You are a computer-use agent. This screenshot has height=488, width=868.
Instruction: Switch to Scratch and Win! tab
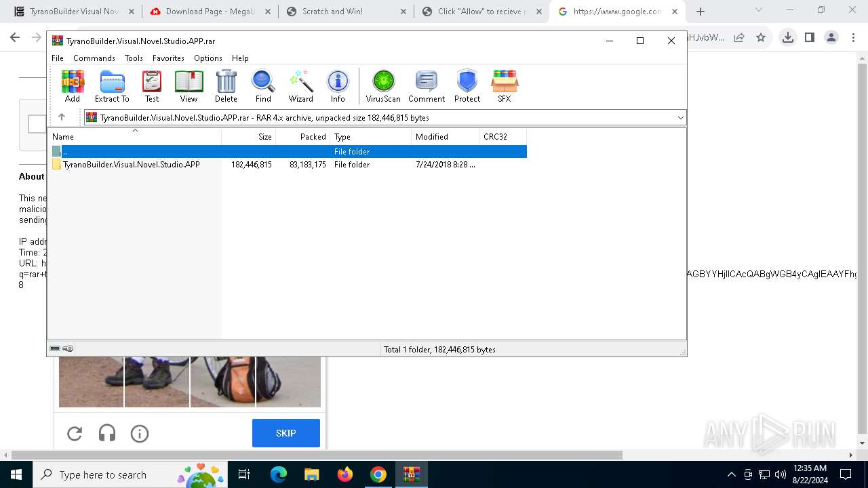pyautogui.click(x=346, y=12)
